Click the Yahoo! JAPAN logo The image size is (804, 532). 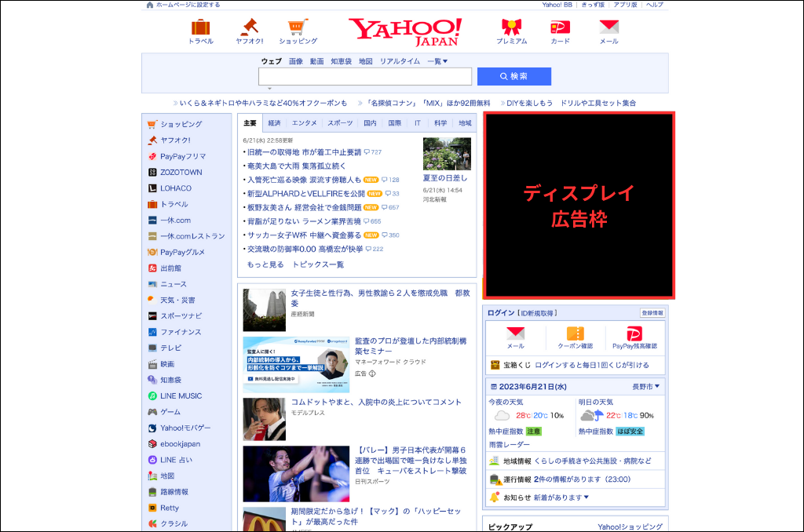pos(405,31)
